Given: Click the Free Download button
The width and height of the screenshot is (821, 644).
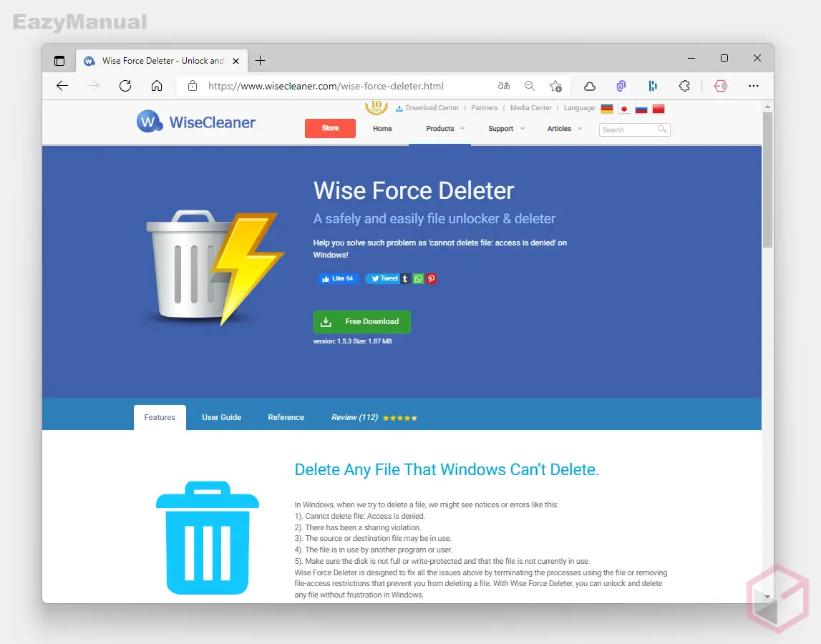Looking at the screenshot, I should pyautogui.click(x=361, y=322).
